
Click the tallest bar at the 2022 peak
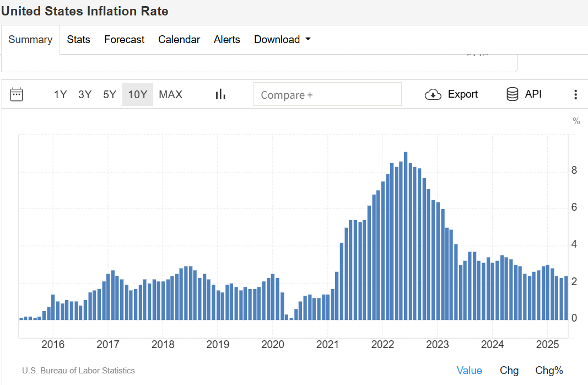pyautogui.click(x=406, y=236)
